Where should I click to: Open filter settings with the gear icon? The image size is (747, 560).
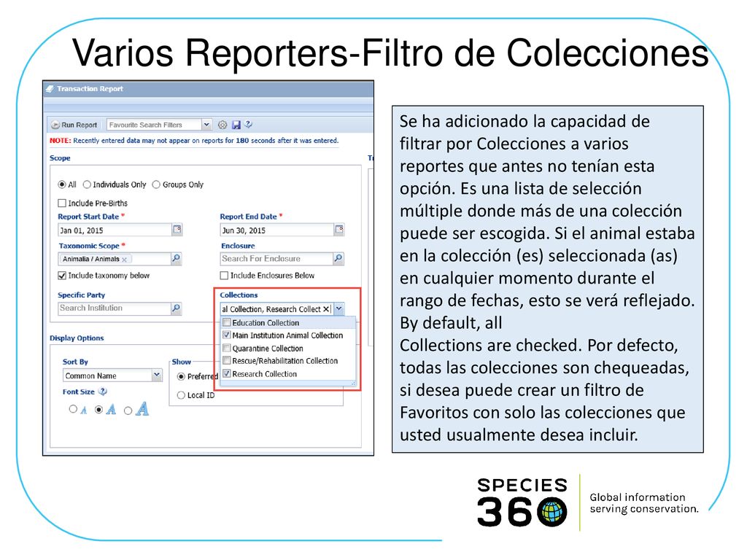[222, 125]
